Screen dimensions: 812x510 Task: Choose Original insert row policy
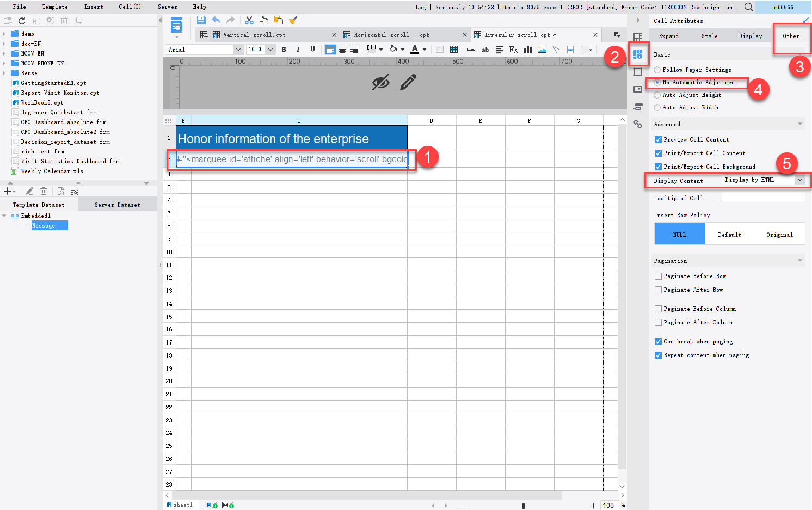(779, 235)
